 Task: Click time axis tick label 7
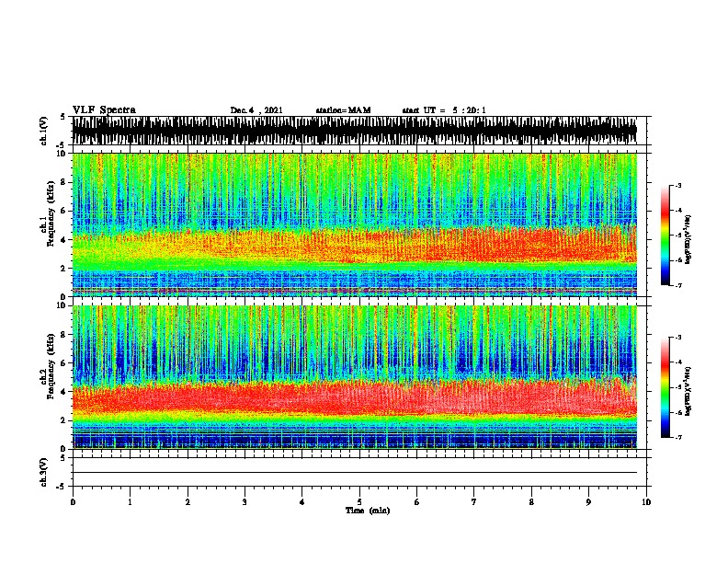click(x=474, y=502)
